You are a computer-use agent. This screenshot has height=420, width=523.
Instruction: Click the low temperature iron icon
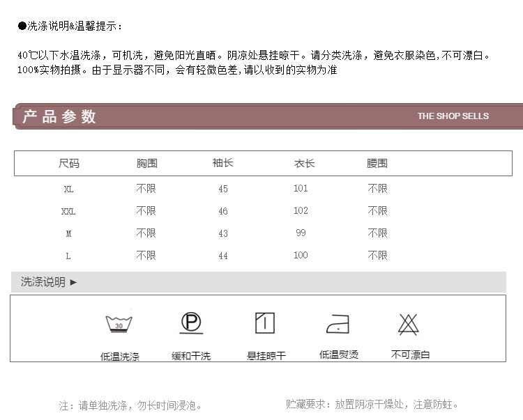(338, 324)
